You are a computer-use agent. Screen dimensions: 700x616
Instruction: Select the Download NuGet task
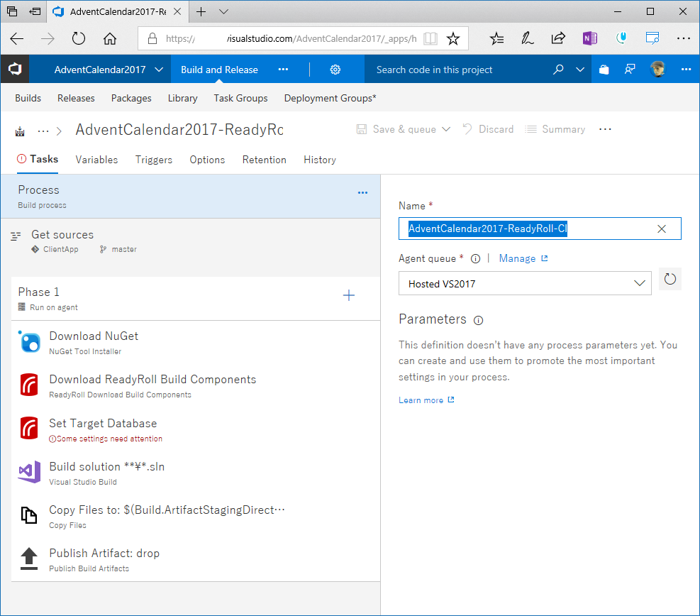pyautogui.click(x=196, y=343)
